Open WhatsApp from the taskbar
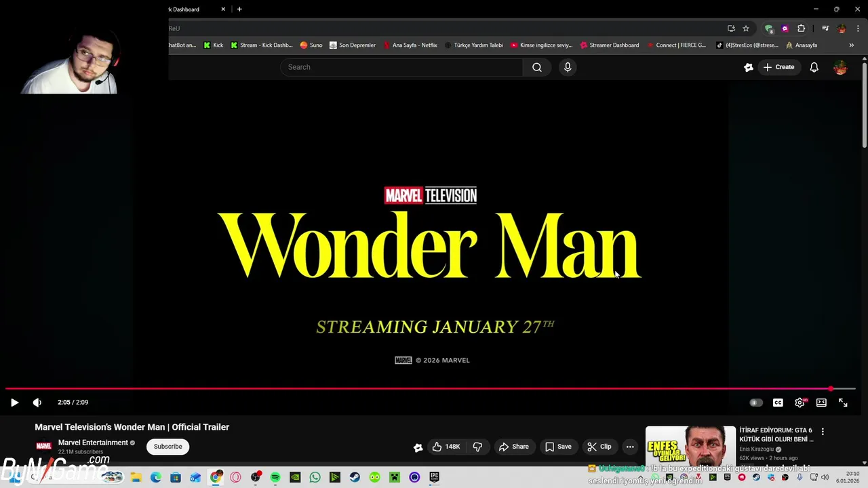868x488 pixels. [315, 477]
